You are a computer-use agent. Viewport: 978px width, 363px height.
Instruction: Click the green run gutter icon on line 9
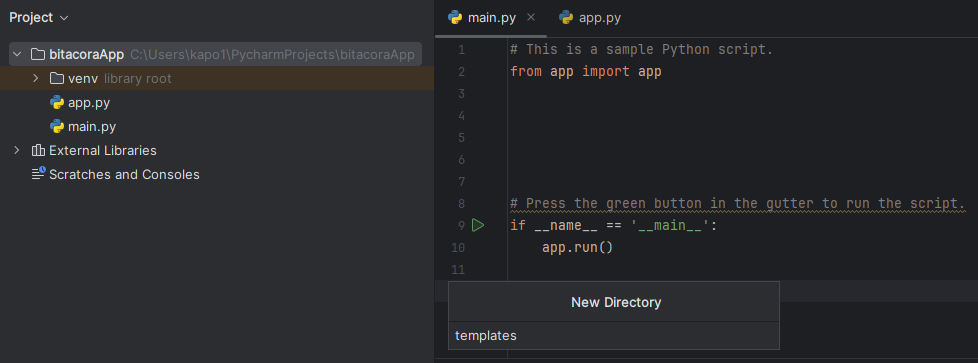[x=478, y=225]
